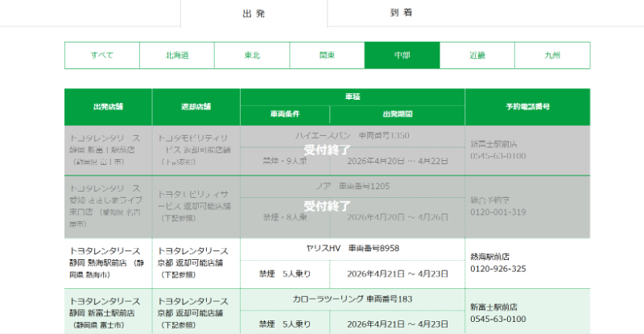Switch to the 到着 tab
Viewport: 644px width, 334px height.
396,14
